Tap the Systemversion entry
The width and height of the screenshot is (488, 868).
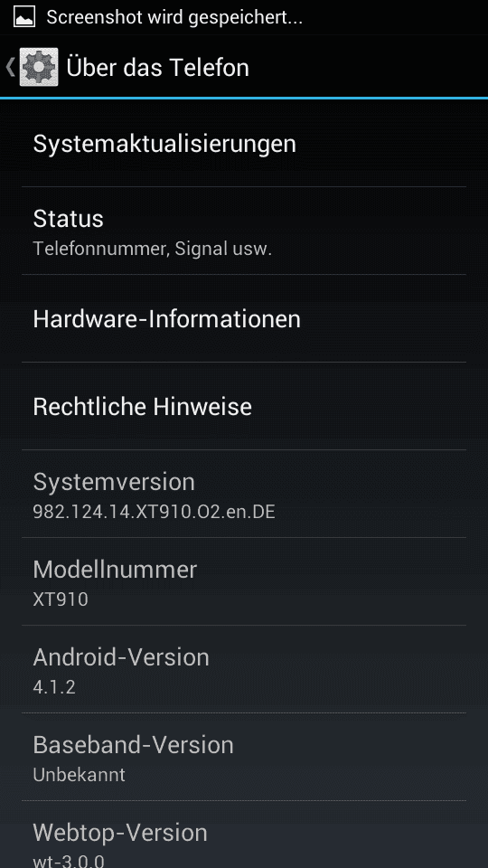[244, 494]
